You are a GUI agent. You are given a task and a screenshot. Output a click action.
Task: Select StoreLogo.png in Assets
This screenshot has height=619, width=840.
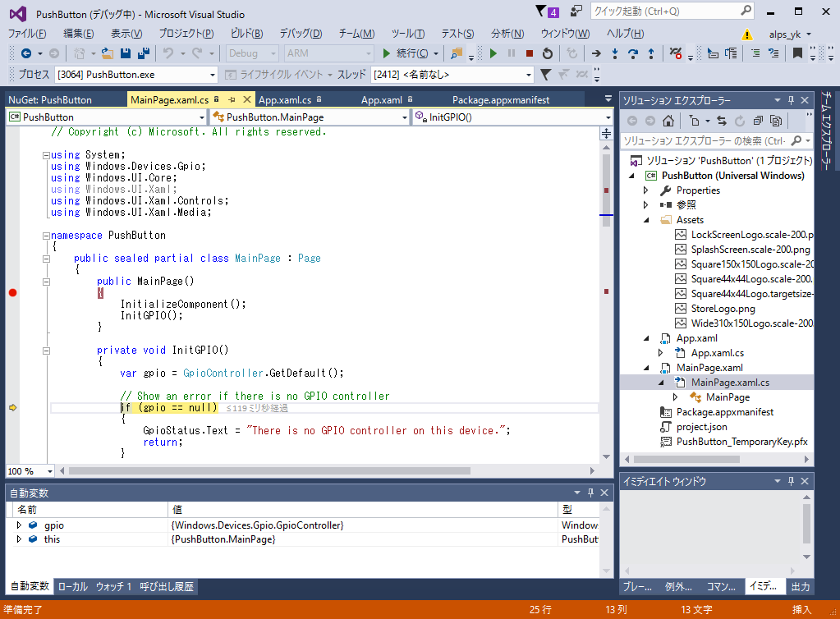[x=723, y=309]
